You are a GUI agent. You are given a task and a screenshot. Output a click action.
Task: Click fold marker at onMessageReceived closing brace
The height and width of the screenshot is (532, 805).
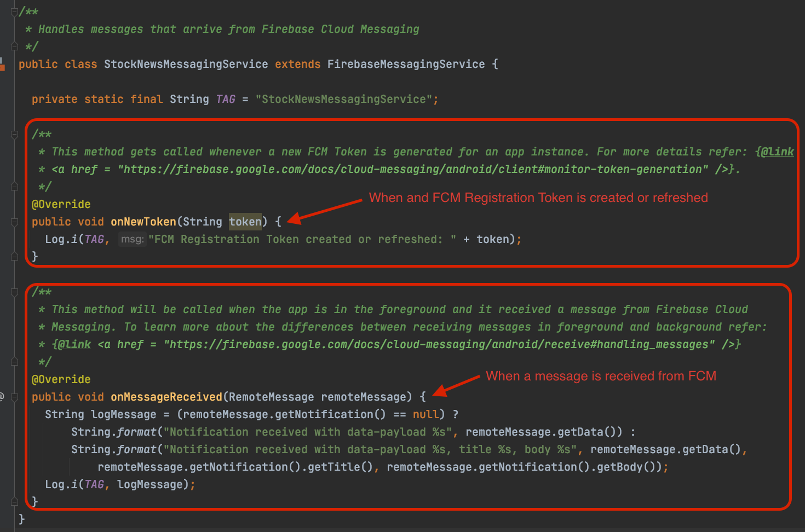coord(15,501)
